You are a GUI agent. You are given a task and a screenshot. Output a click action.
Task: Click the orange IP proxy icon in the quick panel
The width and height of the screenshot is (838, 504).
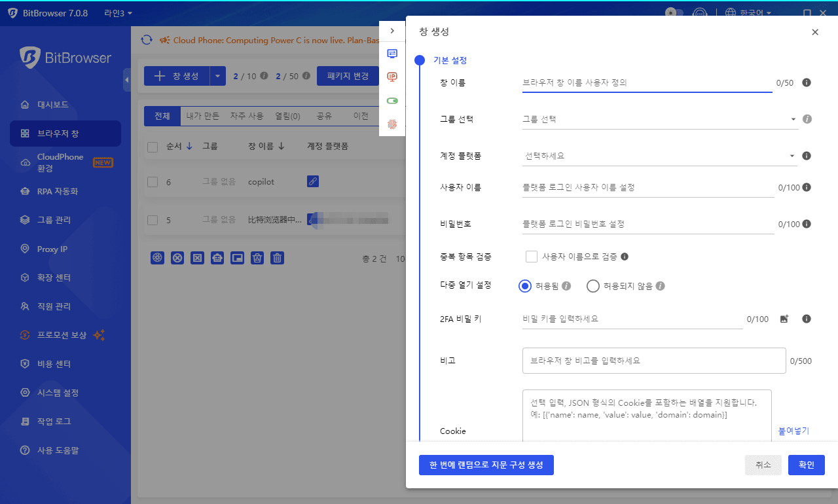392,77
